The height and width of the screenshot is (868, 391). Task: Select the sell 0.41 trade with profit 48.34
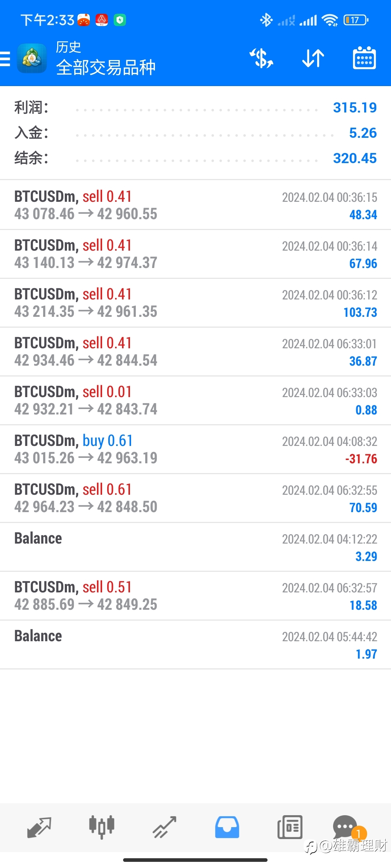coord(195,205)
